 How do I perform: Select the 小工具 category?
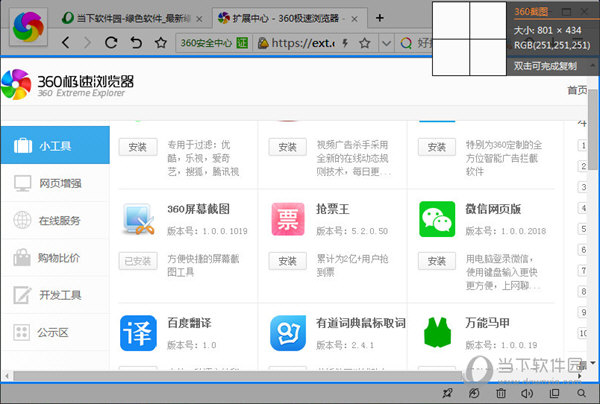tap(55, 145)
